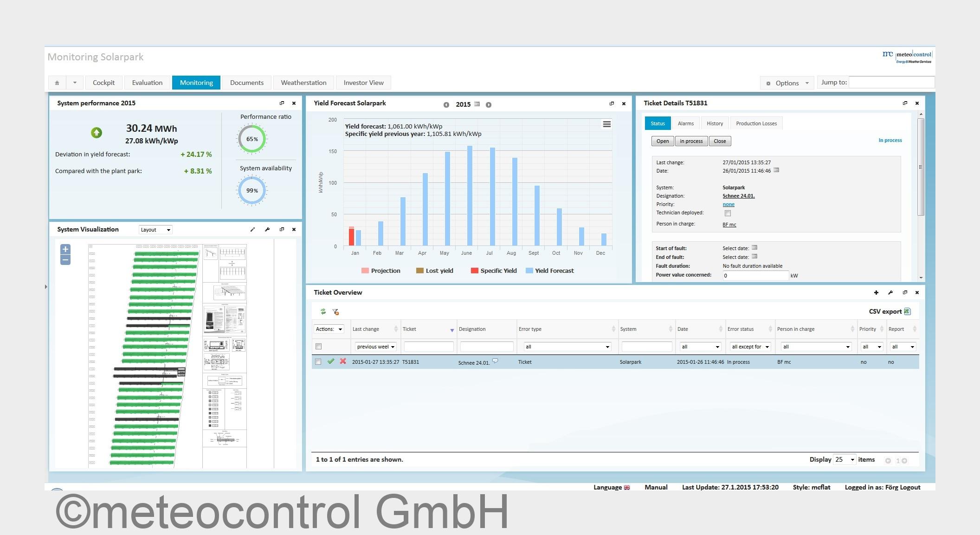Open the 'previous week' filter dropdown

click(x=375, y=347)
